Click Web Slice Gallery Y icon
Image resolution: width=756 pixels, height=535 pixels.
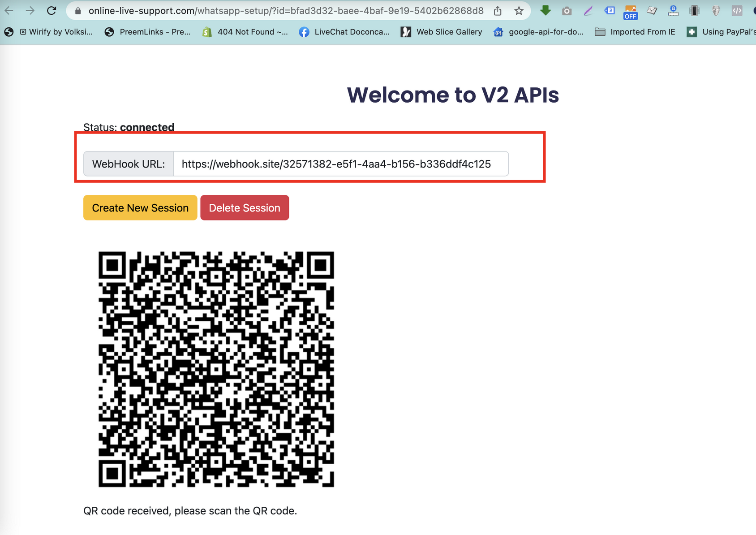(x=406, y=32)
